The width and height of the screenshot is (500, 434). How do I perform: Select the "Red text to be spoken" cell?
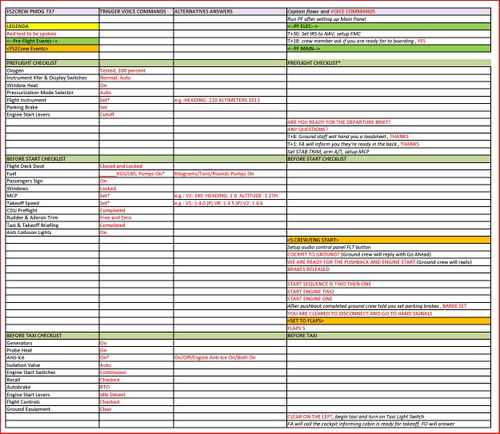pyautogui.click(x=52, y=34)
